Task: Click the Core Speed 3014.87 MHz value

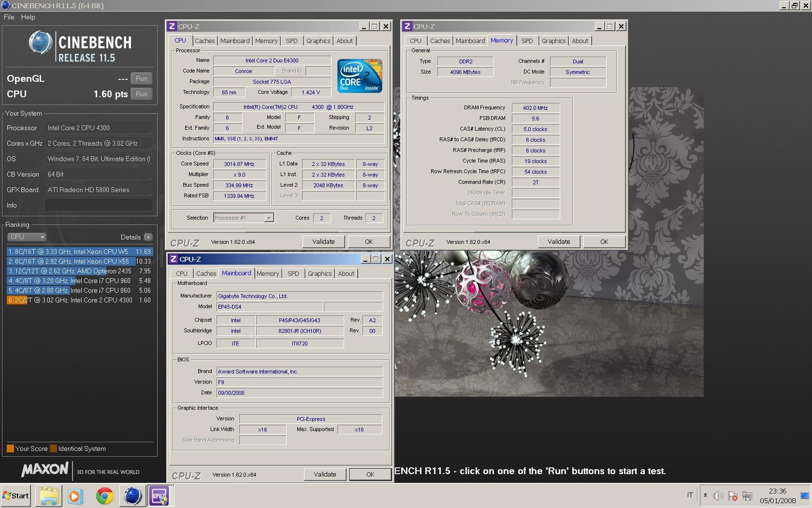Action: point(239,164)
